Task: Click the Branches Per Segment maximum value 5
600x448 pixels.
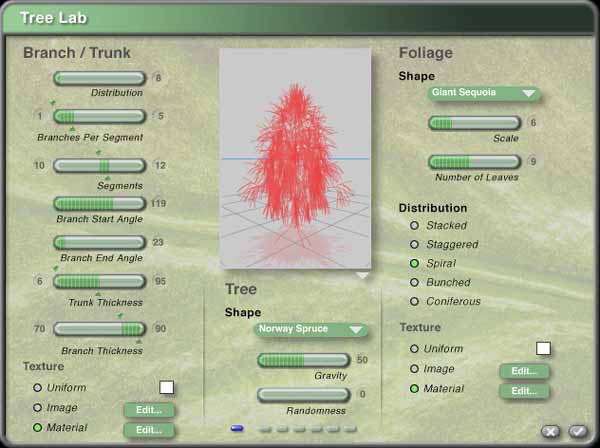Action: pyautogui.click(x=160, y=116)
